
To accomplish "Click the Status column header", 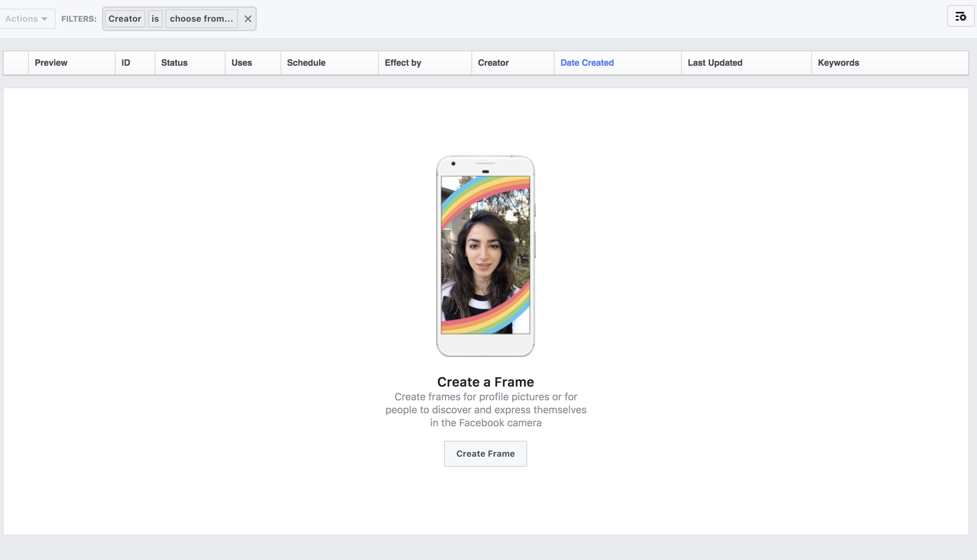I will pyautogui.click(x=174, y=63).
